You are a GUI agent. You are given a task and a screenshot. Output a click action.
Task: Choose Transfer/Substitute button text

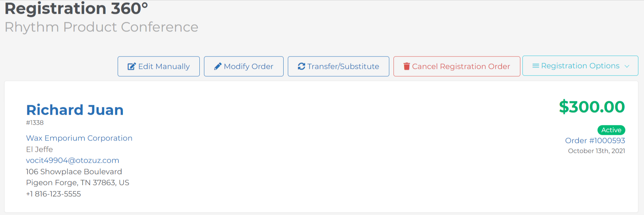pyautogui.click(x=343, y=66)
